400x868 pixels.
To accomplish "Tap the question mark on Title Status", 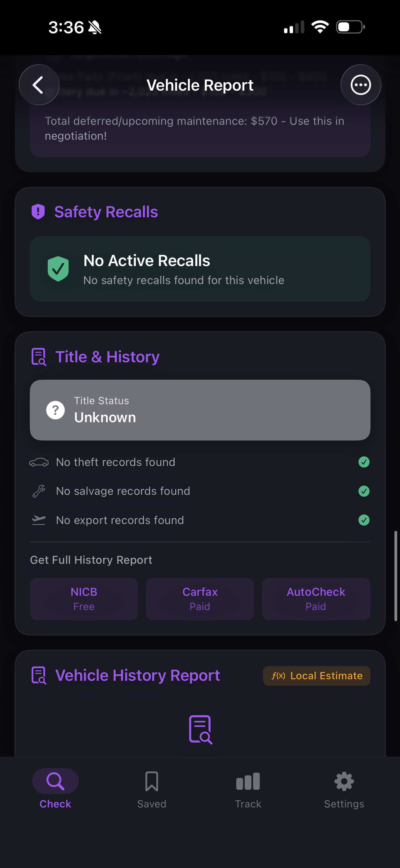I will 55,410.
